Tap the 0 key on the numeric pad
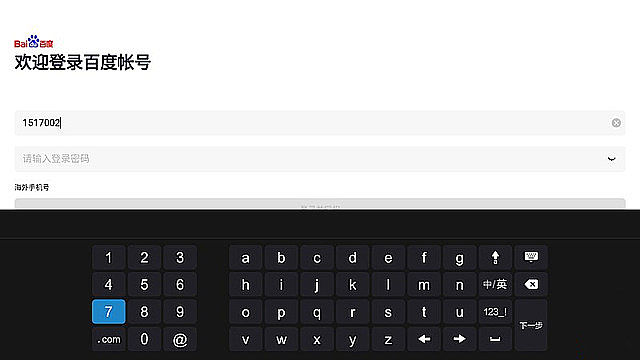 click(x=144, y=339)
